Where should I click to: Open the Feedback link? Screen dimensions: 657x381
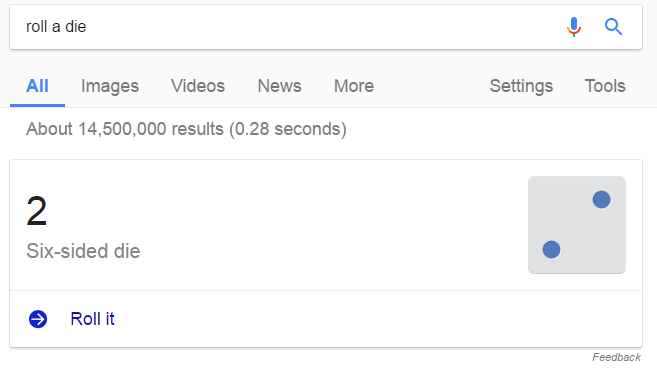click(x=616, y=357)
